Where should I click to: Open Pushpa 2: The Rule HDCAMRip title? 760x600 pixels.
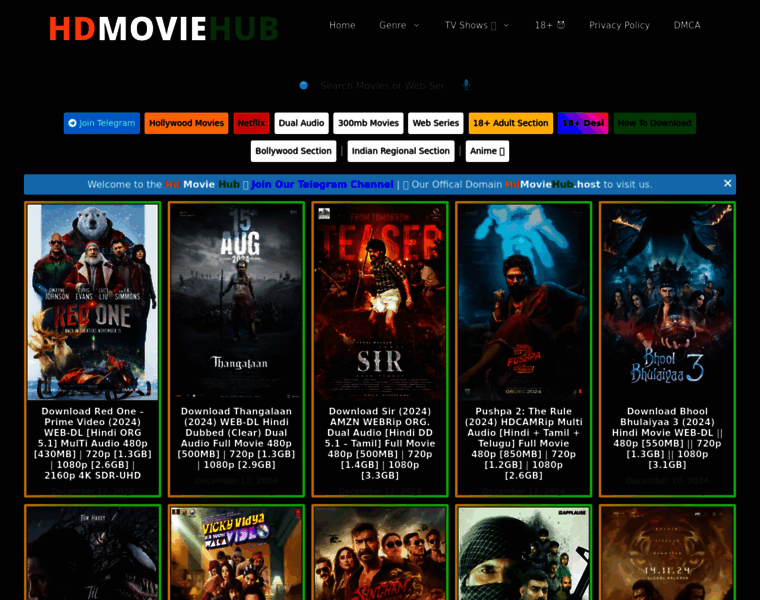[x=523, y=443]
